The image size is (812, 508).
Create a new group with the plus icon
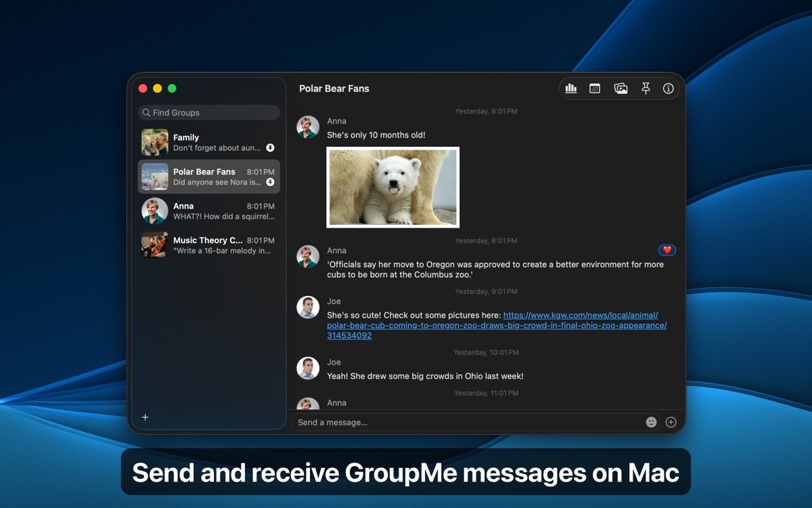(145, 417)
